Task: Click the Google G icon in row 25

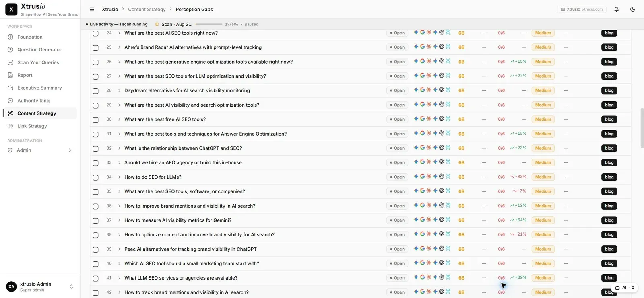Action: click(x=422, y=47)
